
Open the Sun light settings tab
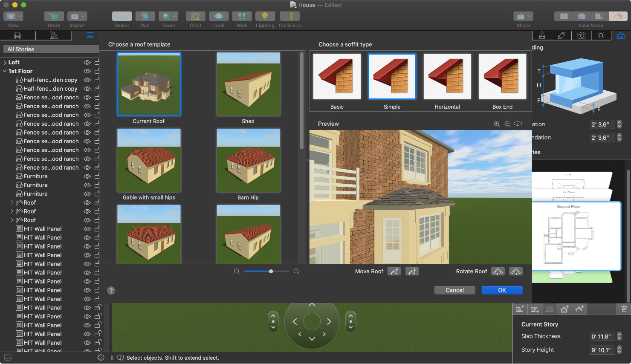click(x=601, y=35)
